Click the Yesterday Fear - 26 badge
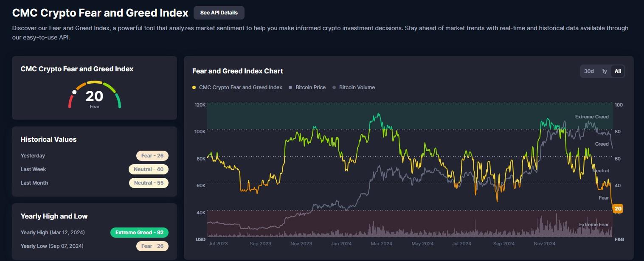 click(152, 156)
